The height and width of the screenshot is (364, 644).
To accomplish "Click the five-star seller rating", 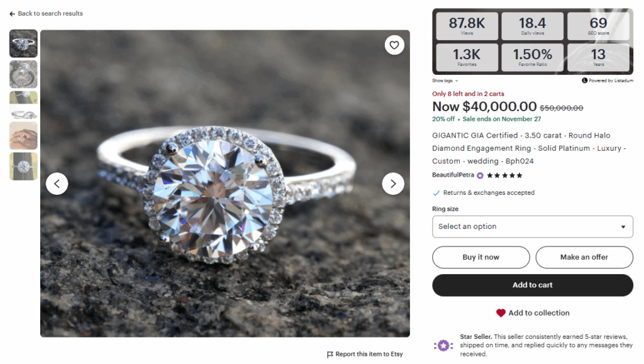I will (x=504, y=175).
